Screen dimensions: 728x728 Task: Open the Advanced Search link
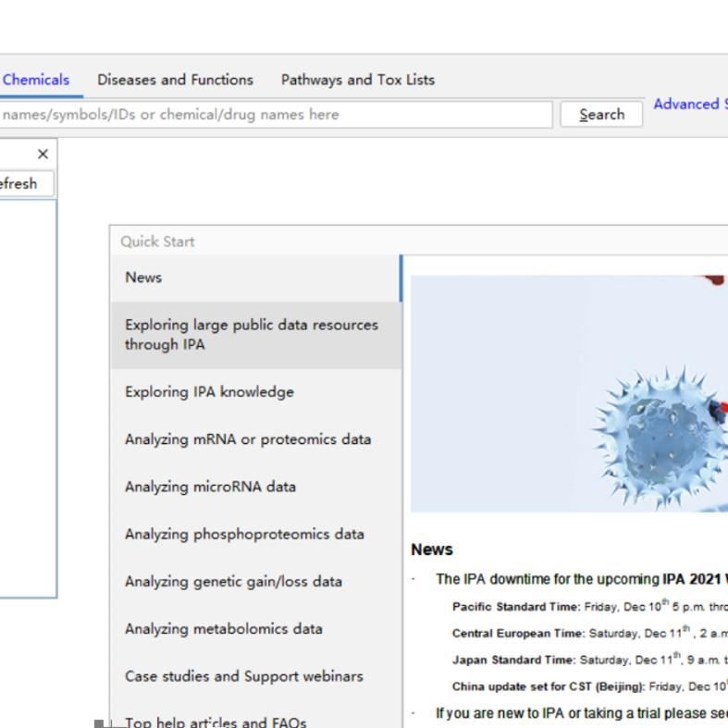coord(690,104)
